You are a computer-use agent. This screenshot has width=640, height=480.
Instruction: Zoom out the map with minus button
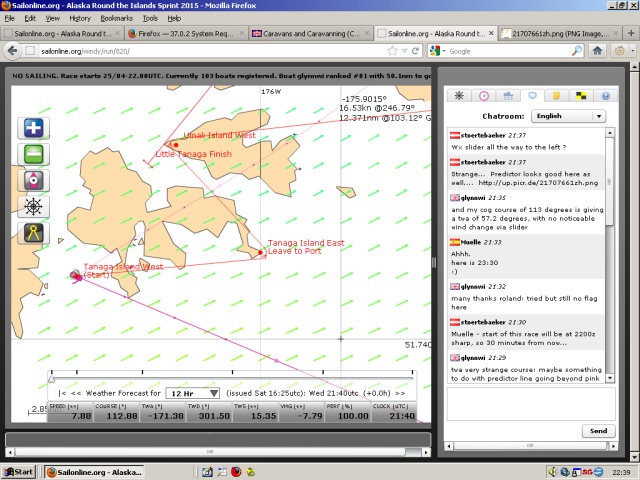pos(33,154)
